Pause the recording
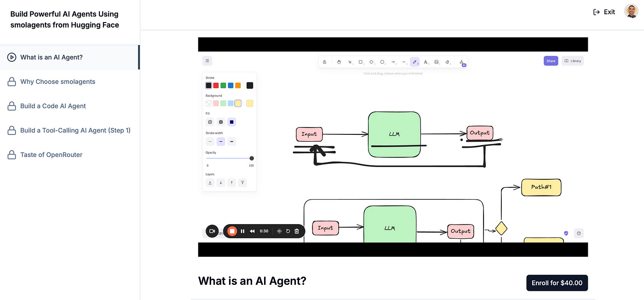 tap(243, 231)
